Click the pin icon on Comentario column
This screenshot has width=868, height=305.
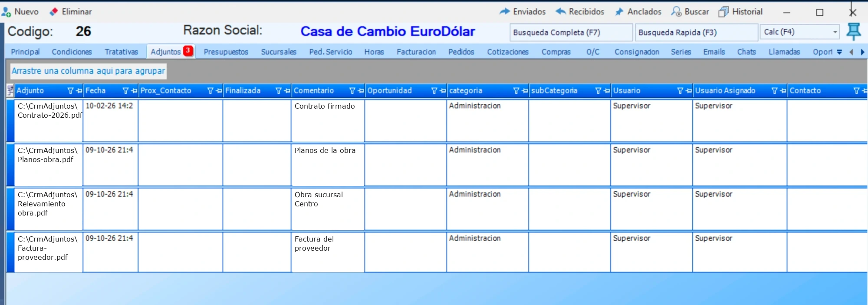coord(361,91)
